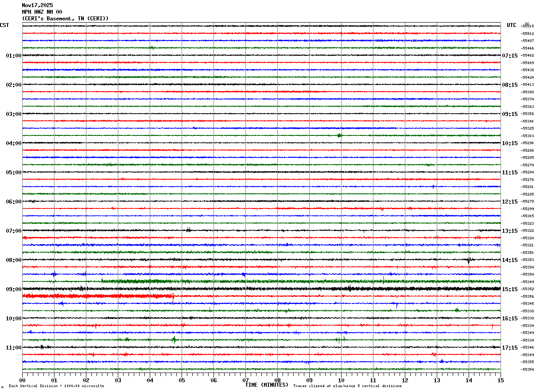This screenshot has height=392, width=536.
Task: Click the DC offset value '-55325'
Action: coord(527,128)
